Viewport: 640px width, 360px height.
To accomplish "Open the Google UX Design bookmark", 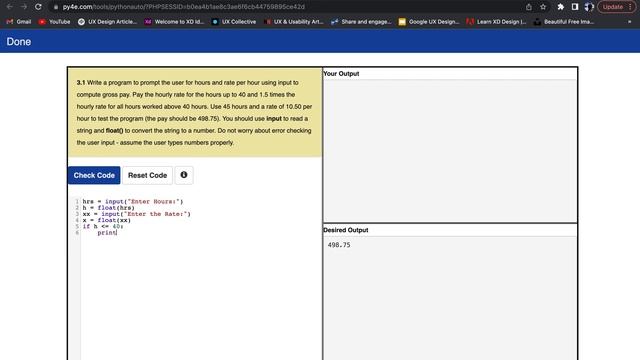I will click(x=429, y=22).
